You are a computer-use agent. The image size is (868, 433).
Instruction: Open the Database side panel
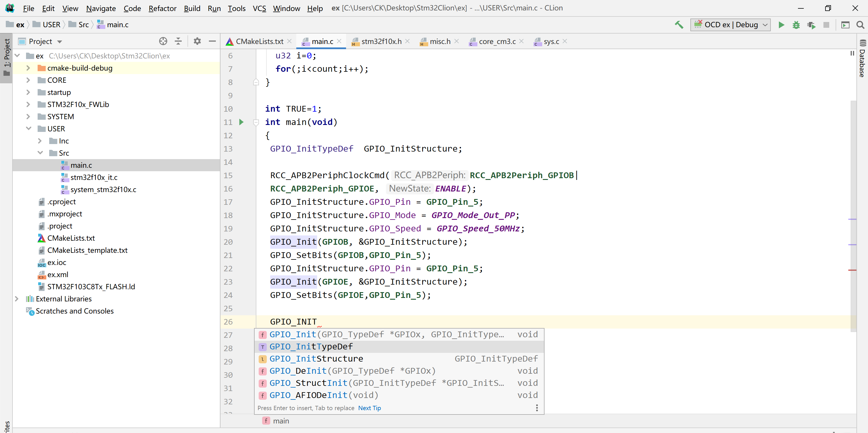(x=862, y=58)
